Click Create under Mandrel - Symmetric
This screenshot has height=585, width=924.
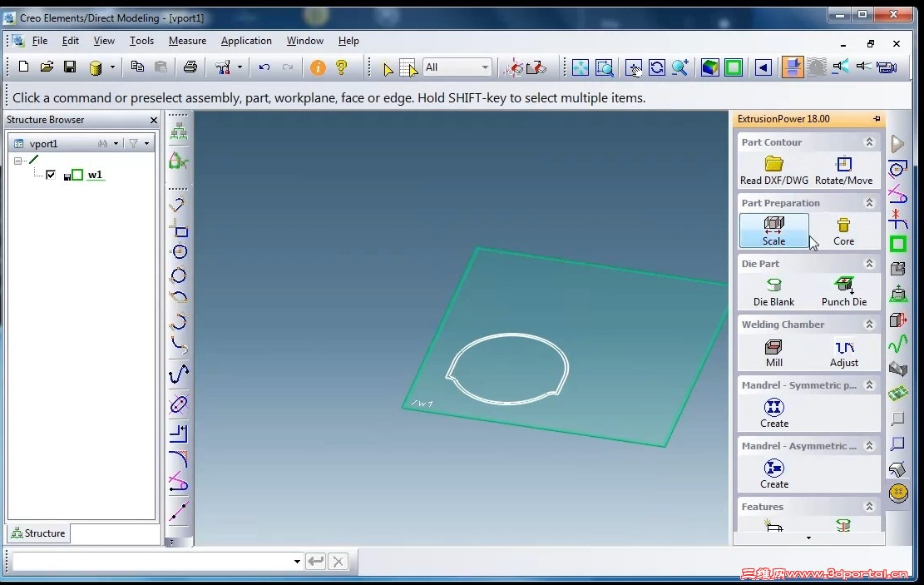(x=773, y=414)
